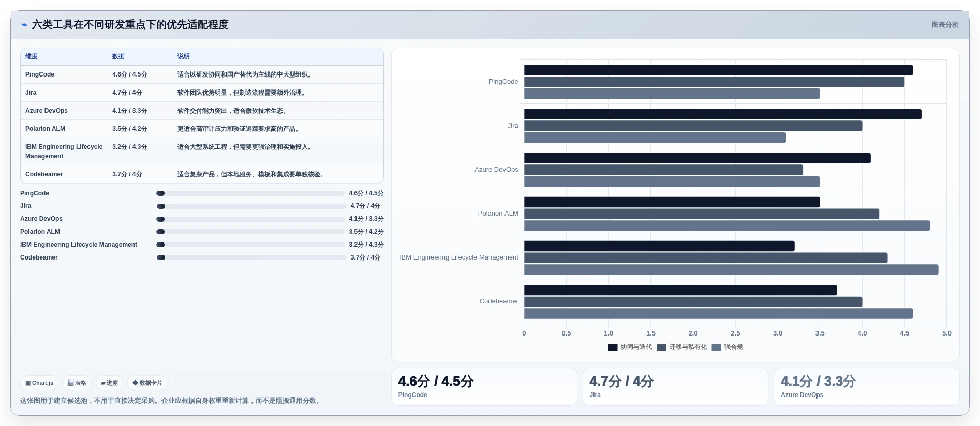Viewport: 980px width, 426px height.
Task: Click description '适合复杂产品，但本地服务、模板和集成要单独核验。'
Action: [251, 174]
